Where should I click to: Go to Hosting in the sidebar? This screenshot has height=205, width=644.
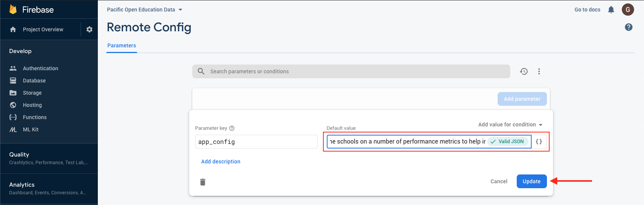click(x=32, y=105)
